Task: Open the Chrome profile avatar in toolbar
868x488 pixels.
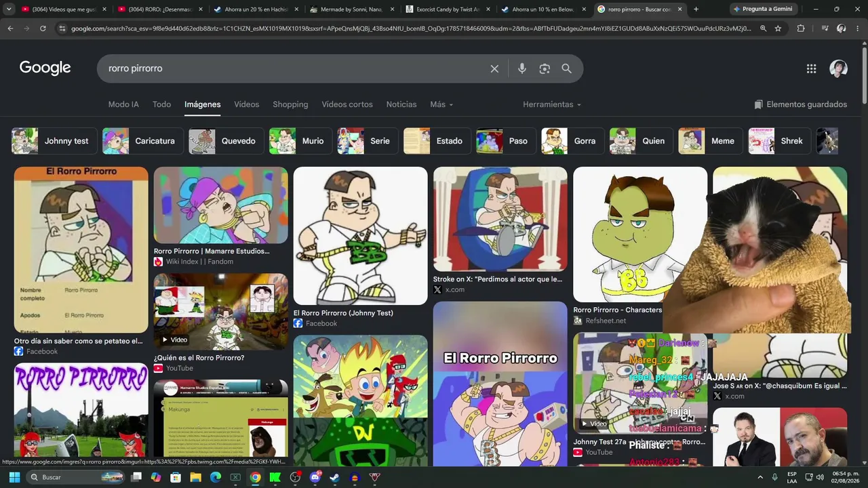Action: click(x=842, y=28)
